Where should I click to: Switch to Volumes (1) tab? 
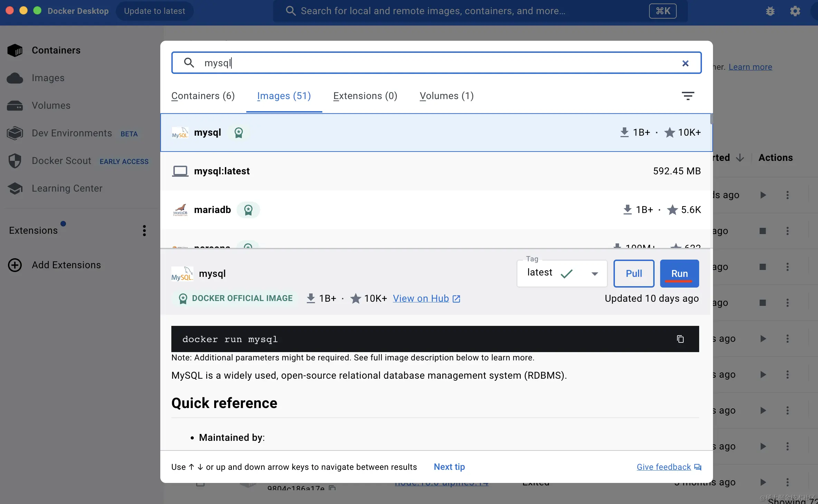[446, 96]
